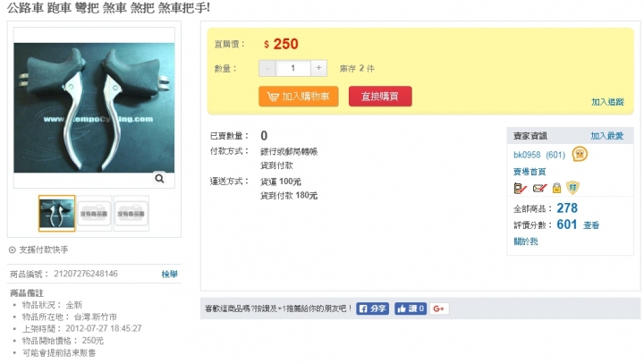Click the quantity input field
The image size is (644, 364).
point(292,68)
